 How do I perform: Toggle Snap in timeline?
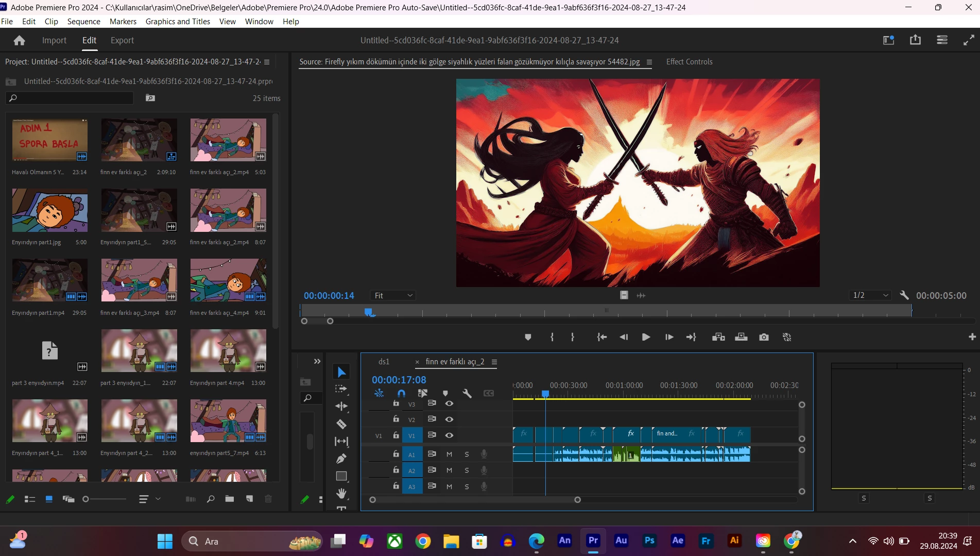[x=402, y=394]
